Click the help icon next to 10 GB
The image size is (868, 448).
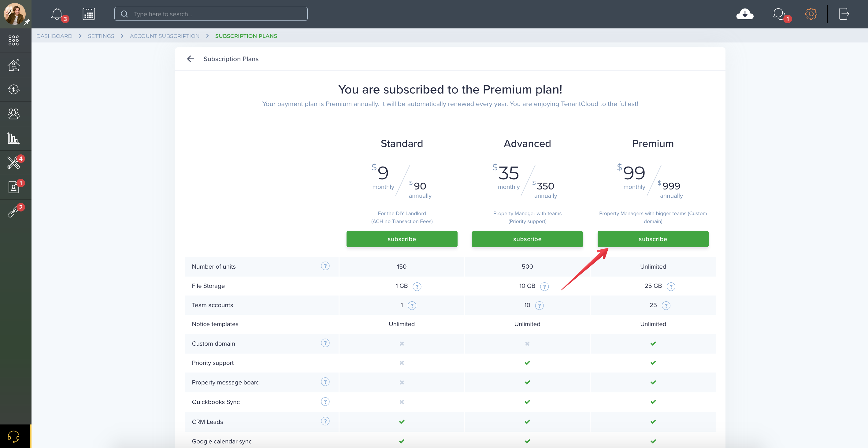click(544, 286)
